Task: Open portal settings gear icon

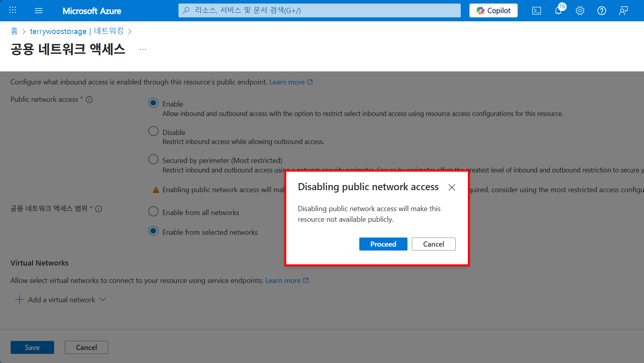Action: 580,11
